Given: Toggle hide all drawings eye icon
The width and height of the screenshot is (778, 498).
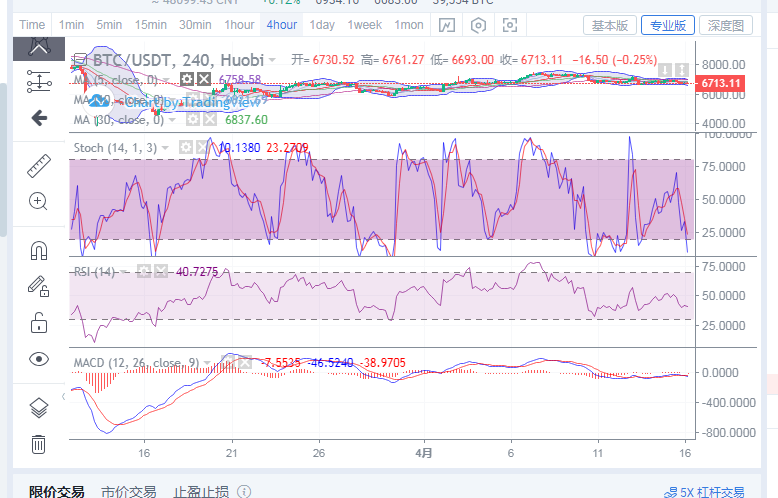Looking at the screenshot, I should pyautogui.click(x=39, y=359).
